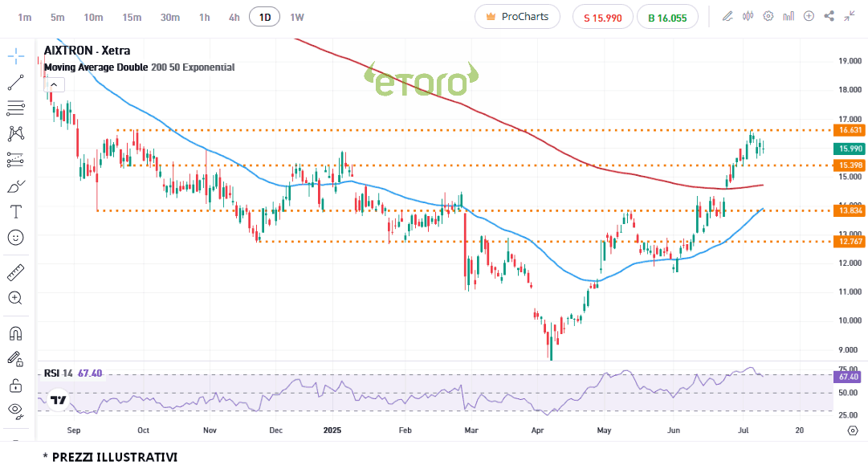Click the 18.000 price axis label
Viewport: 868px width, 465px height.
[x=850, y=90]
